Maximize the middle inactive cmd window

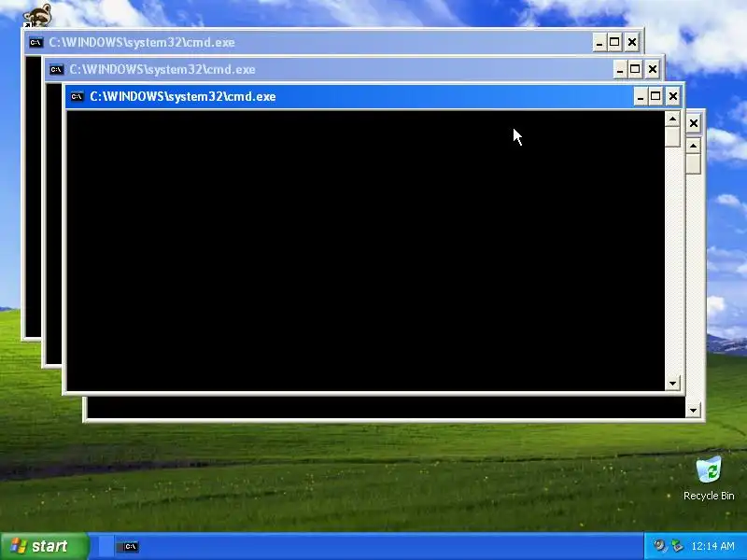[x=635, y=69]
